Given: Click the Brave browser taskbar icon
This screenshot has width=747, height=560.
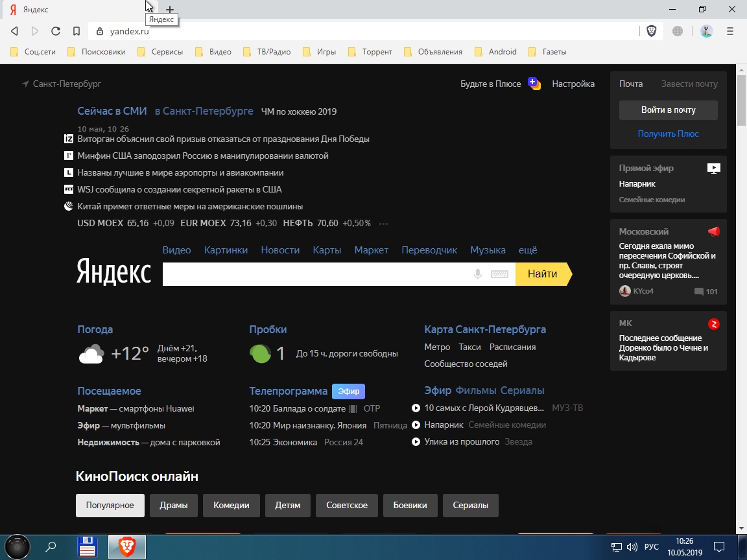Looking at the screenshot, I should point(126,546).
